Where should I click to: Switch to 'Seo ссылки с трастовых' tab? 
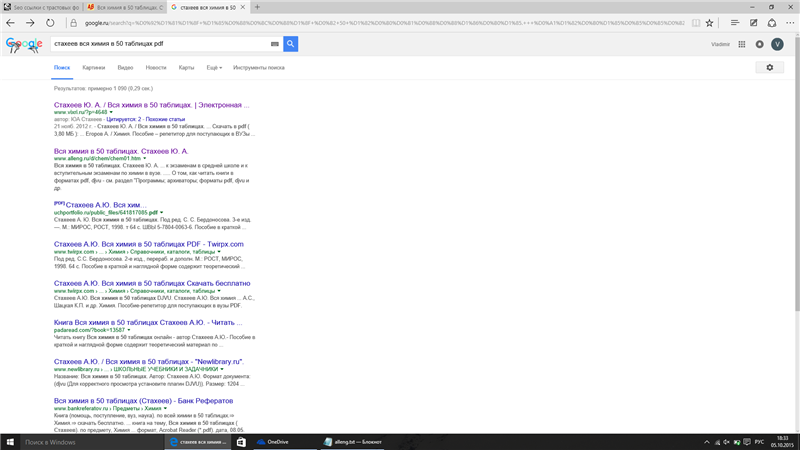click(x=41, y=7)
